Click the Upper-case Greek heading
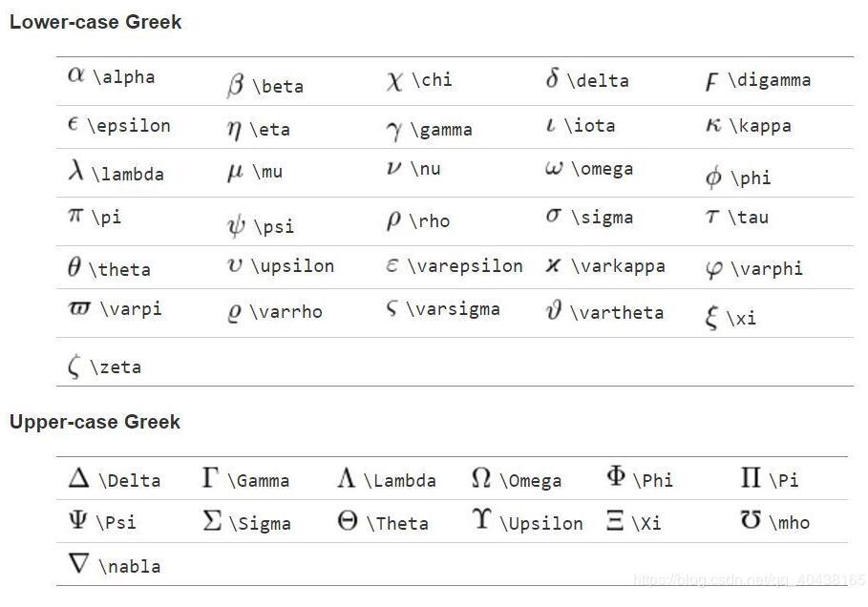This screenshot has width=868, height=607. point(95,422)
